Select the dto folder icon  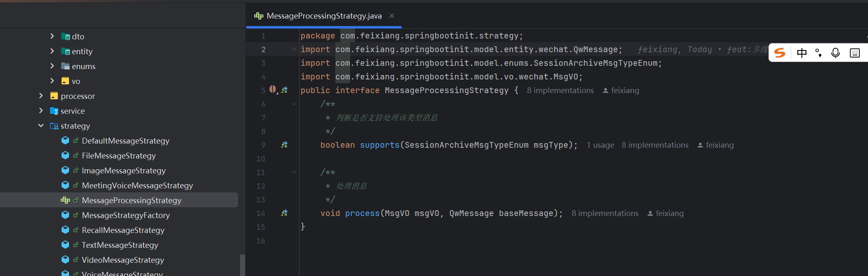(x=65, y=36)
